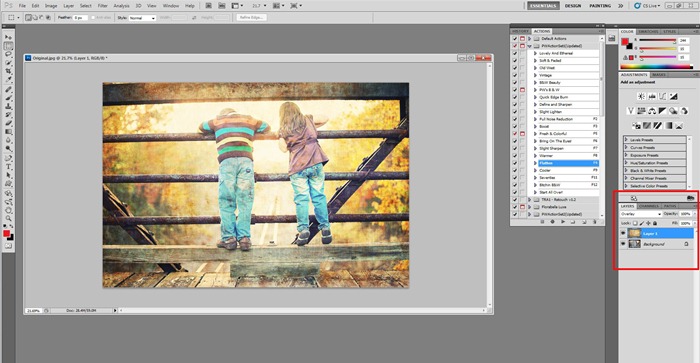Toggle the checkmark for the Default Actions set

point(515,38)
